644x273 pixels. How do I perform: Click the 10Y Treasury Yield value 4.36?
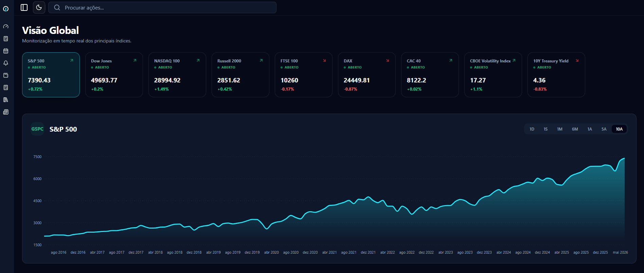(539, 80)
